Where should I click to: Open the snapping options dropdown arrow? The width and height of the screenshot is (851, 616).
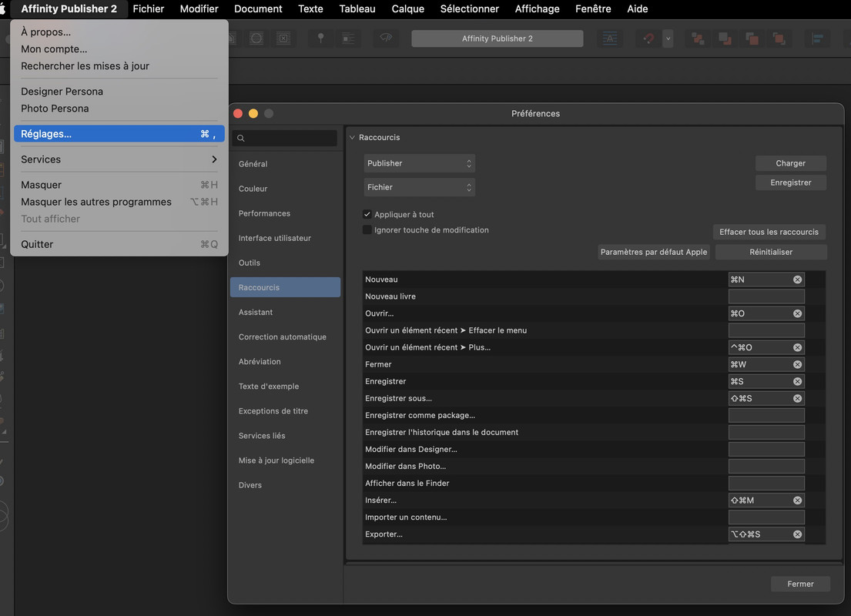tap(668, 38)
